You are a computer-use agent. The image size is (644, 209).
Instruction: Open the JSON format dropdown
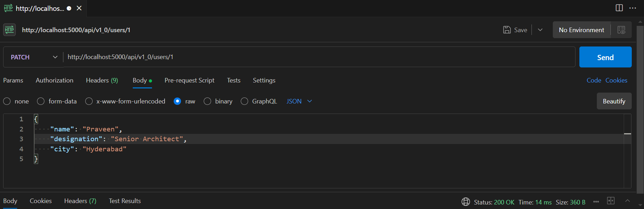click(299, 101)
